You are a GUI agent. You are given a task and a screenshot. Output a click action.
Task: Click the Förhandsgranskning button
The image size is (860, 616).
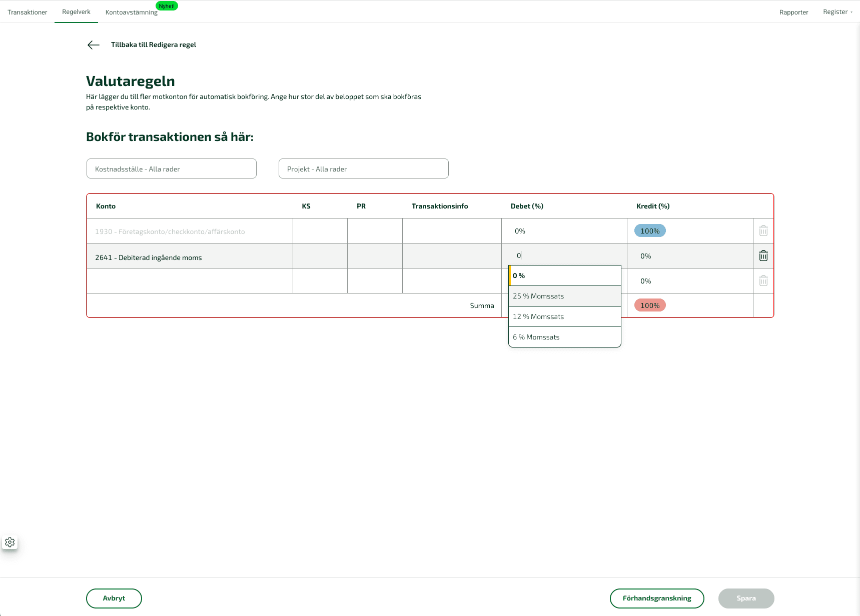656,598
